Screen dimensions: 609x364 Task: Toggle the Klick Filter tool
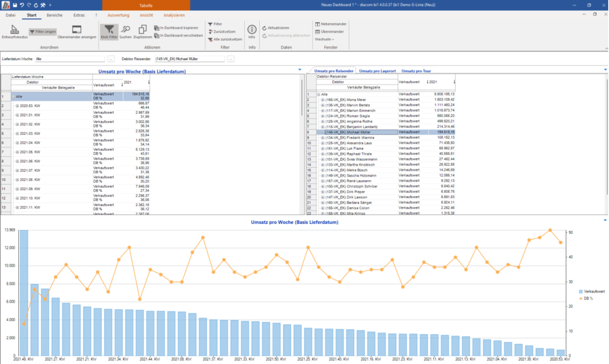(x=109, y=32)
